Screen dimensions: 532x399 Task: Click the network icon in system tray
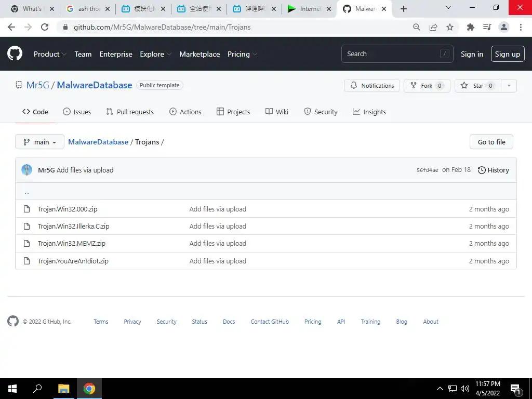[453, 389]
